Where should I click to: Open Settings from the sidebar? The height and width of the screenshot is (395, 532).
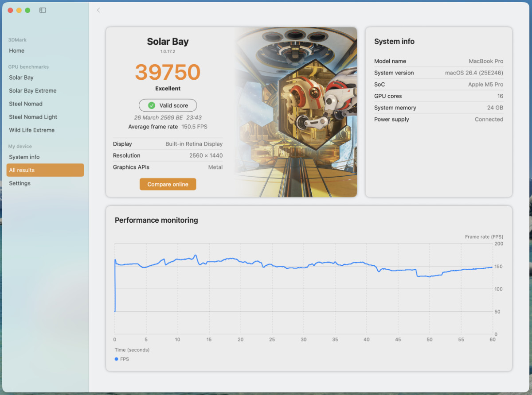click(x=20, y=183)
